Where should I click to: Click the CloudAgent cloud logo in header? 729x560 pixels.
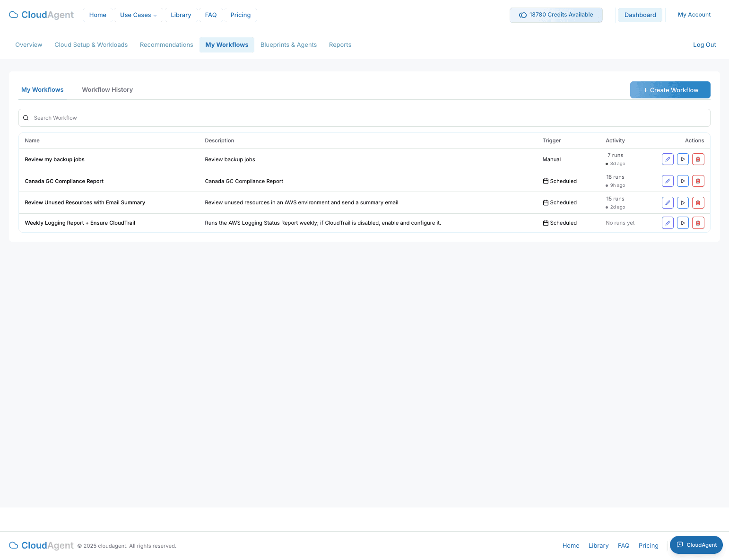point(13,15)
